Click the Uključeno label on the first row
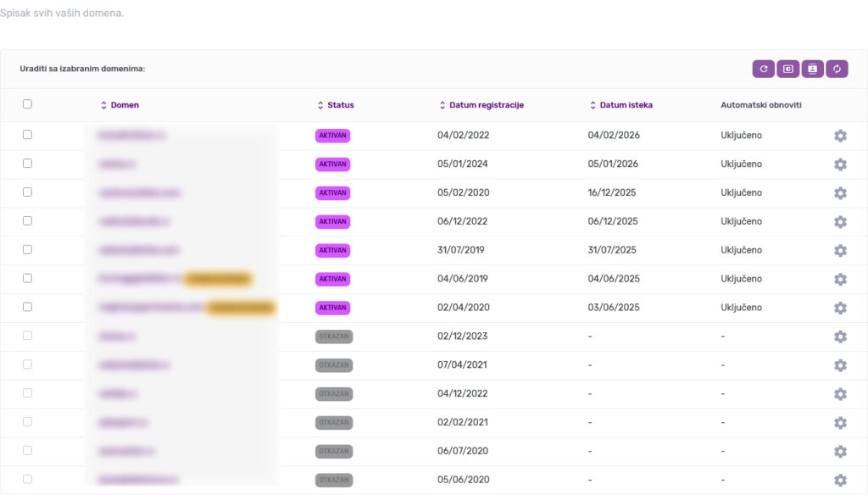Screen dimensions: 868x495 pos(740,135)
